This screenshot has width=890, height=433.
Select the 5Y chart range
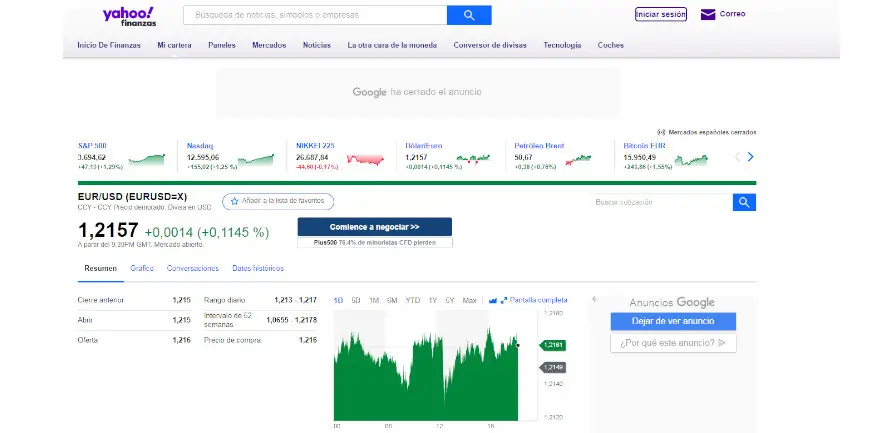point(450,300)
